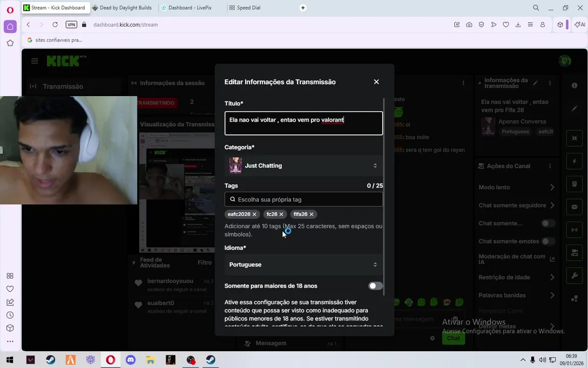Open Valorant from the taskbar

point(31,360)
